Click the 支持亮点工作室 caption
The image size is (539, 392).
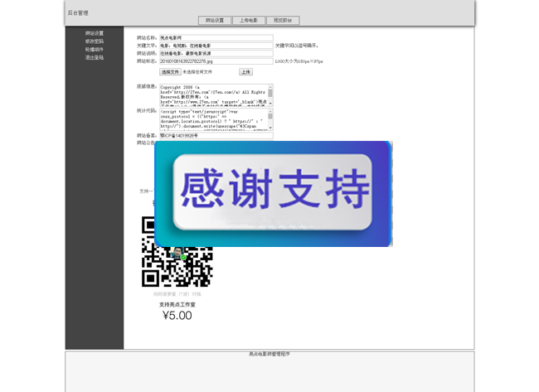coord(177,305)
